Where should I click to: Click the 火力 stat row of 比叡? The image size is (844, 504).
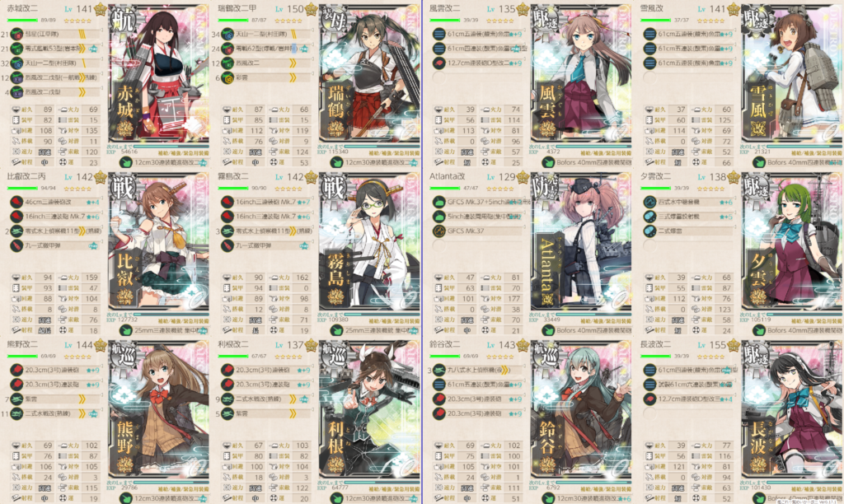[x=78, y=278]
